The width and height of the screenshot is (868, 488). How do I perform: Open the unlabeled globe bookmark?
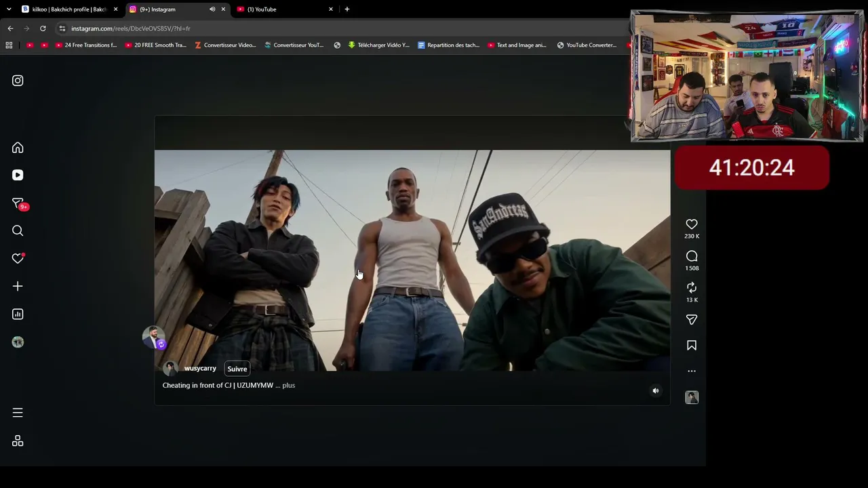point(337,45)
